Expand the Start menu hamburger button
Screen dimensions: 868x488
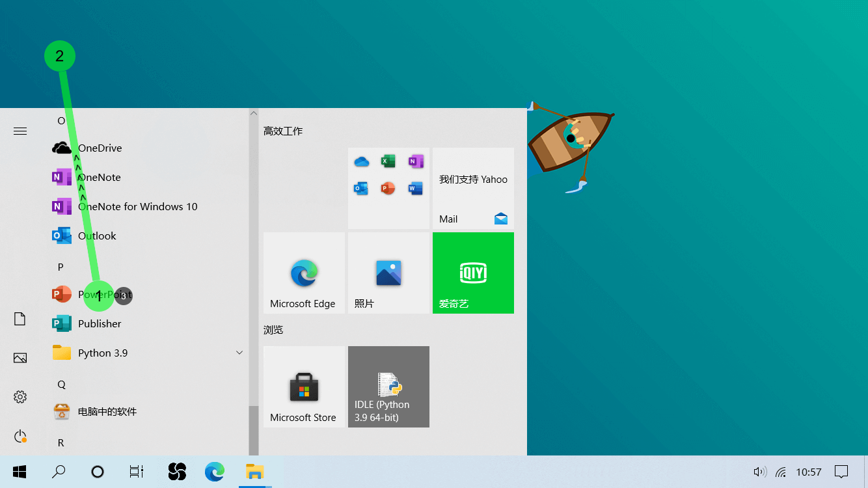point(20,131)
